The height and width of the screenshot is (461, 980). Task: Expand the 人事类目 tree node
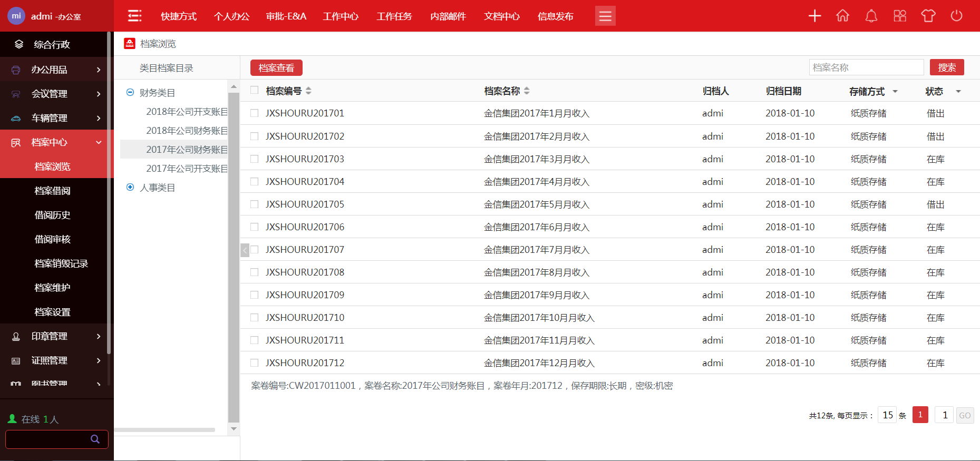point(130,188)
